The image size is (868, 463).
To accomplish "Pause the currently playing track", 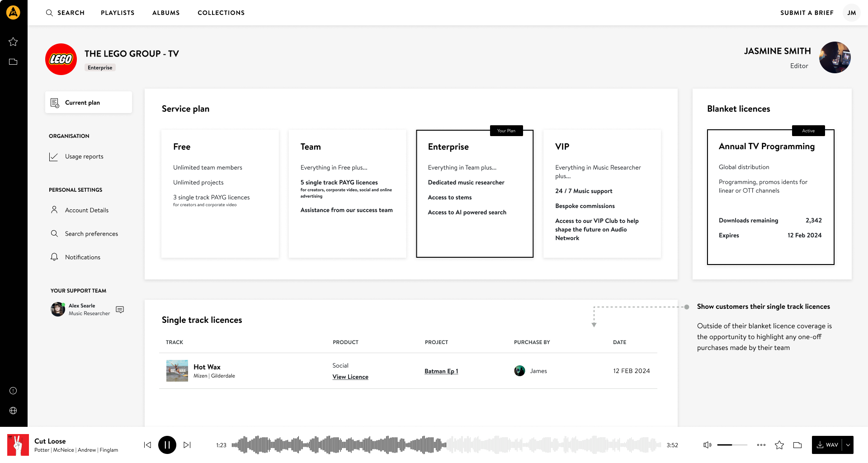I will 167,445.
